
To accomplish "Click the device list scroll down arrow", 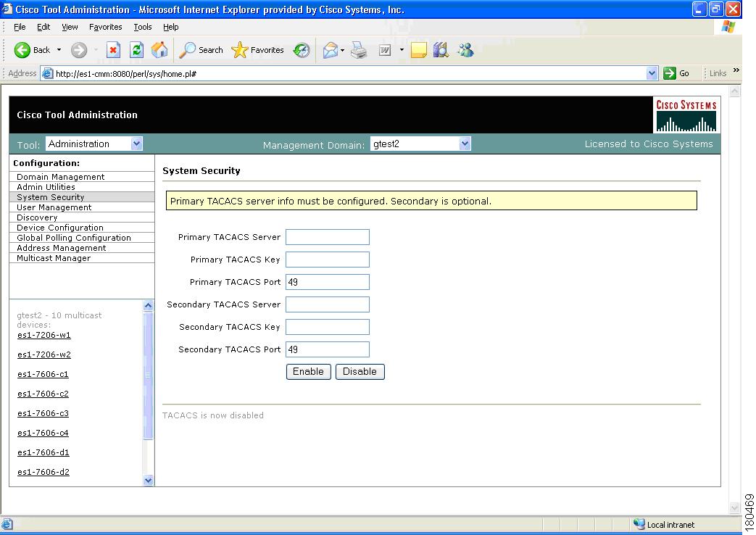I will [148, 480].
